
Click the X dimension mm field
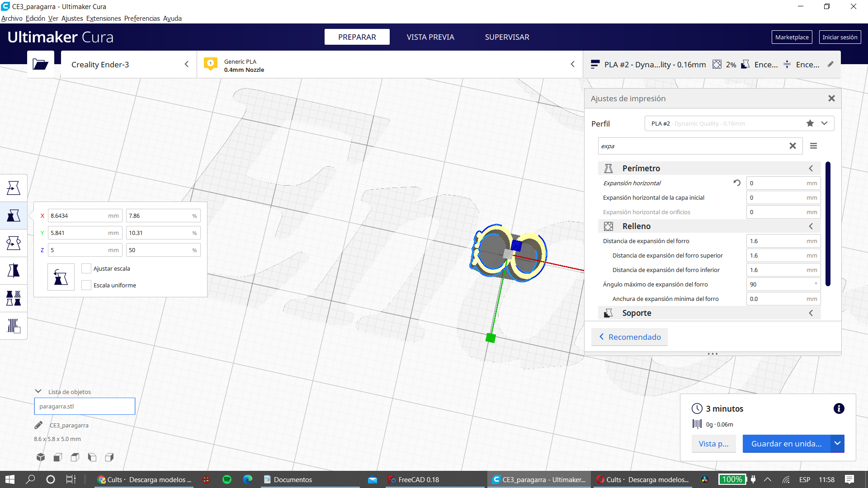(x=85, y=216)
